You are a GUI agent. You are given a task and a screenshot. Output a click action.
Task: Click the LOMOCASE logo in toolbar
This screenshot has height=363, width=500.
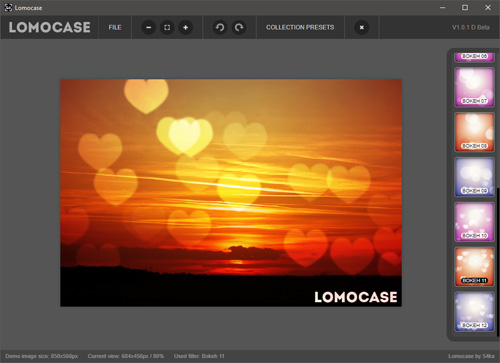coord(49,27)
